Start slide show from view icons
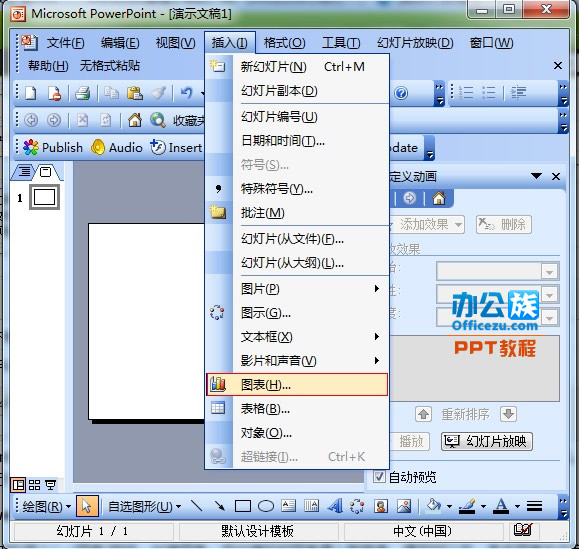 (50, 485)
